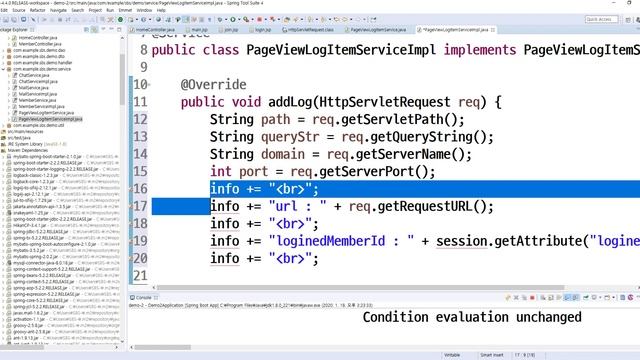Click the Forward navigation arrow icon
The image size is (640, 360).
coord(358,19)
